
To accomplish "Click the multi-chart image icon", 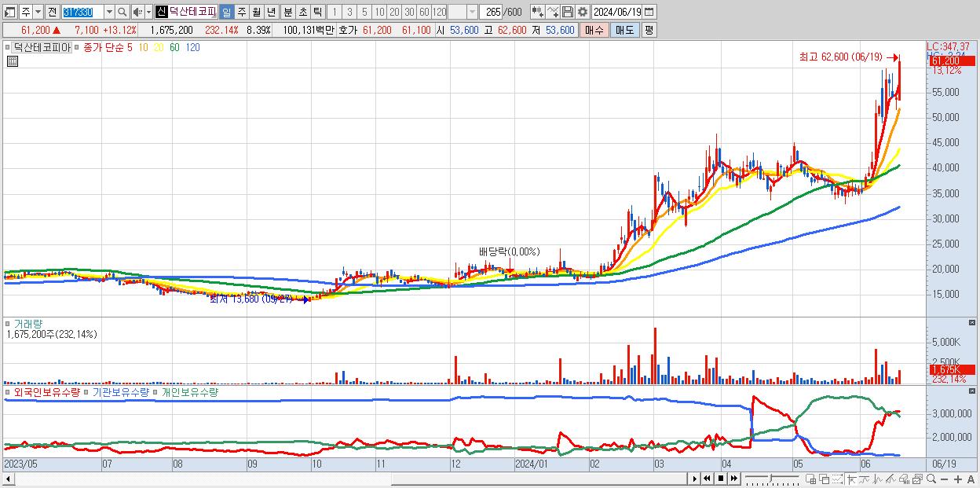I will (917, 479).
